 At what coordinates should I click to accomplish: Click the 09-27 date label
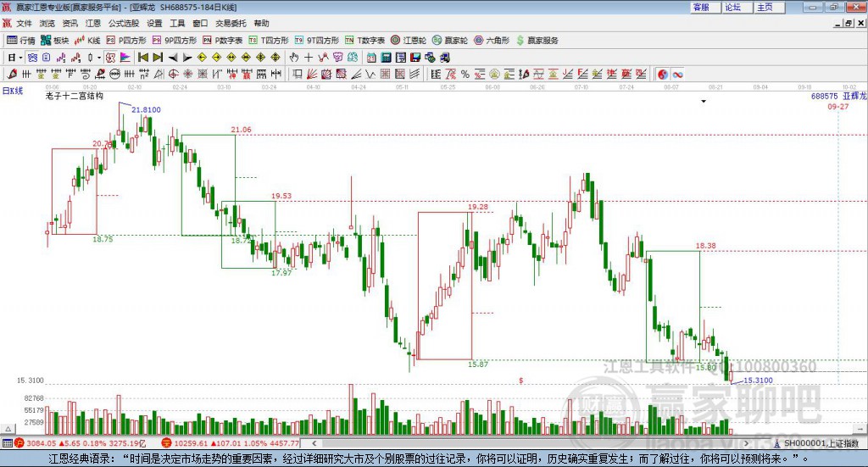click(838, 106)
